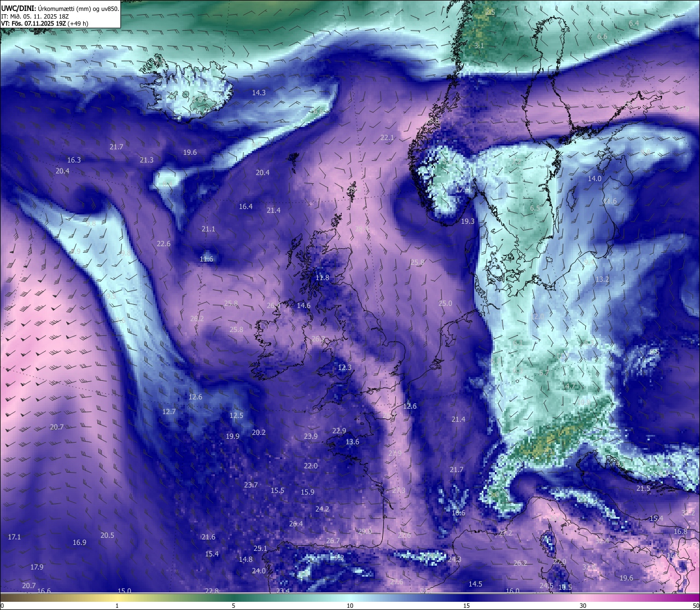Select the 12.5 value label
700x610 pixels.
(x=236, y=416)
